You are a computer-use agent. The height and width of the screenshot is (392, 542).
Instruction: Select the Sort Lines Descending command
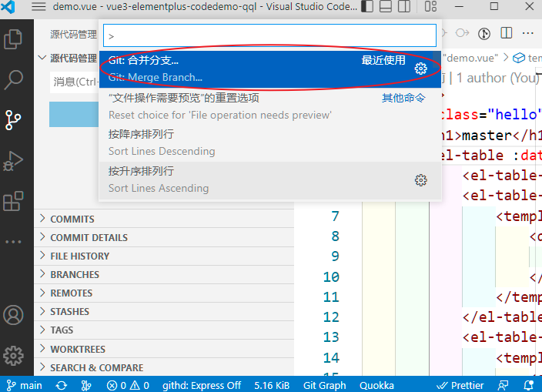(270, 143)
